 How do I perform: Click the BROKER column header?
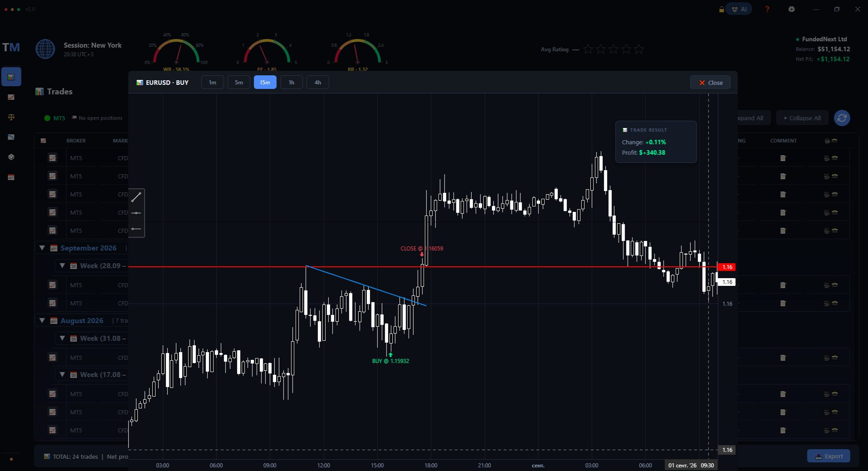[76, 141]
